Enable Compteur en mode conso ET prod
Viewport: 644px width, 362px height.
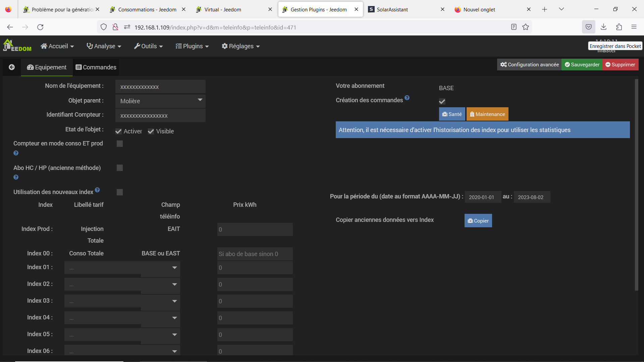point(120,144)
